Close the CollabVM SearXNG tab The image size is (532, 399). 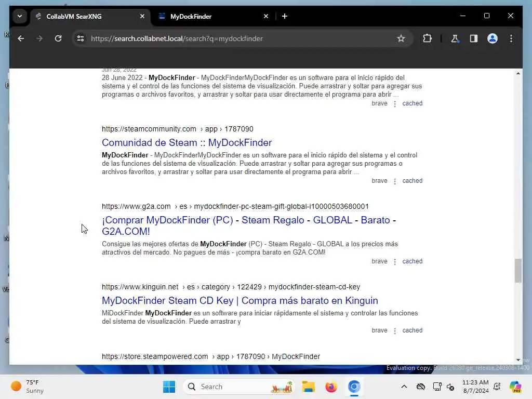click(x=142, y=16)
